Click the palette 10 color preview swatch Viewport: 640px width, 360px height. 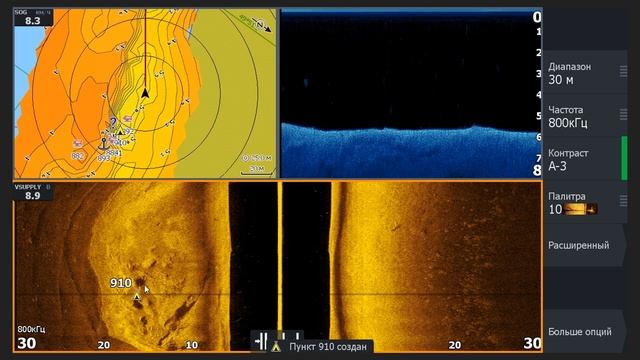tap(581, 209)
